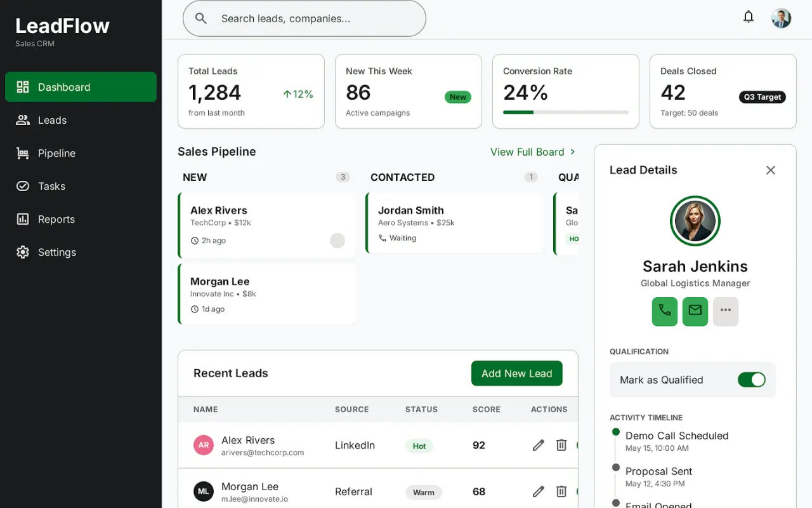Click arivers@techcorp.com email text
This screenshot has width=812, height=508.
[x=263, y=453]
